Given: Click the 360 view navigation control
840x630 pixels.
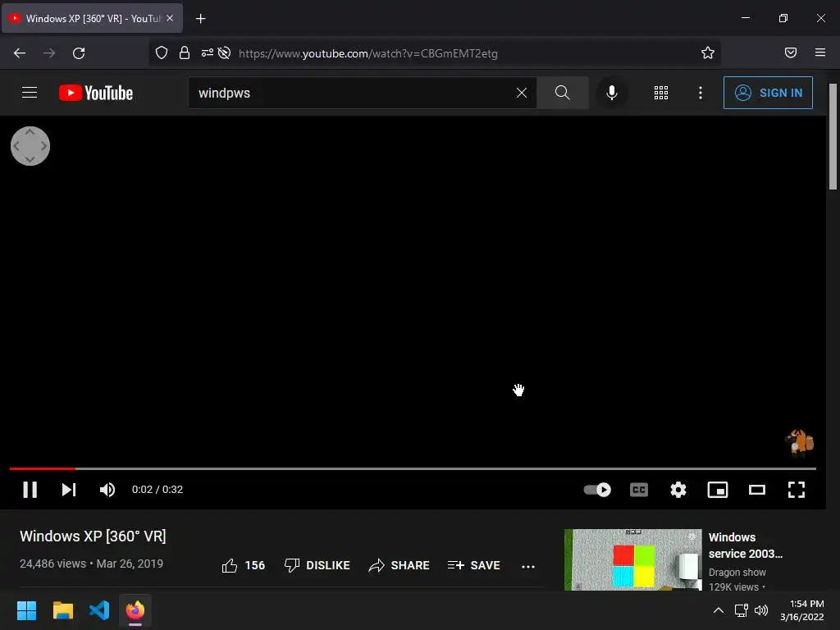Looking at the screenshot, I should pos(30,146).
